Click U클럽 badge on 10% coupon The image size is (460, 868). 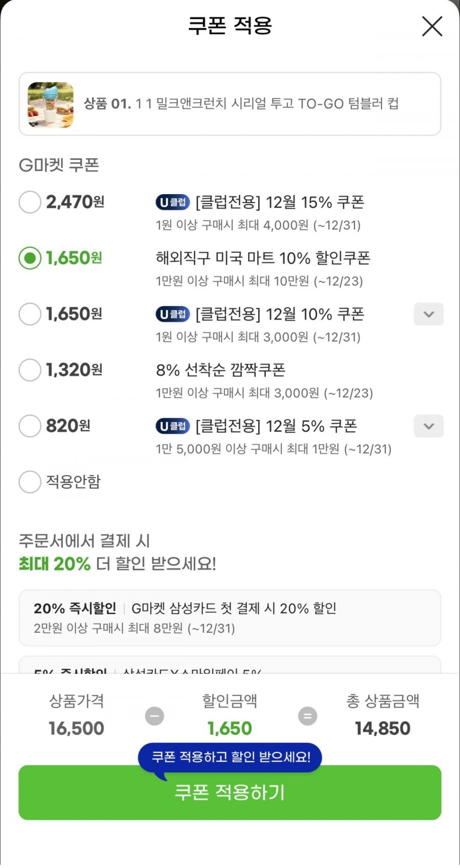tap(173, 314)
